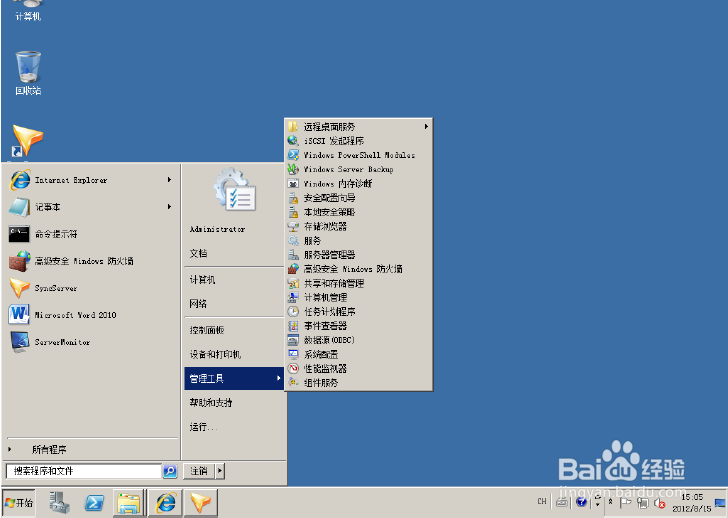The height and width of the screenshot is (518, 728).
Task: Click the user account picture
Action: [235, 189]
